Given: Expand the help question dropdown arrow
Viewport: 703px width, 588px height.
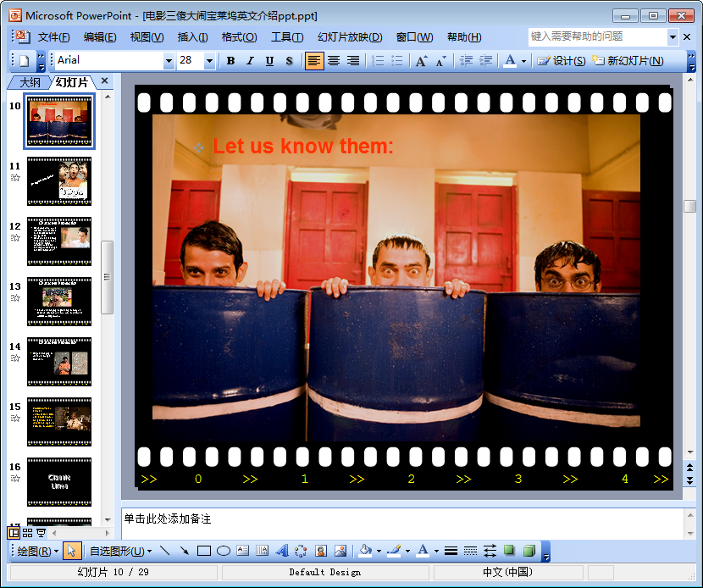Looking at the screenshot, I should 673,37.
